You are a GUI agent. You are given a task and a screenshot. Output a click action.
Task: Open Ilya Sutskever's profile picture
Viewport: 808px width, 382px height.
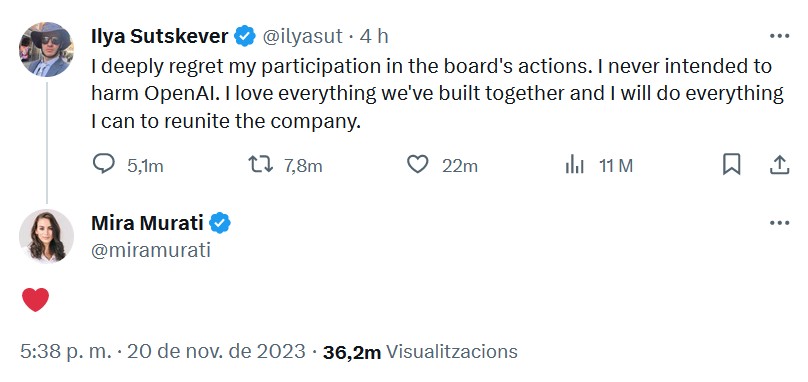click(x=46, y=49)
